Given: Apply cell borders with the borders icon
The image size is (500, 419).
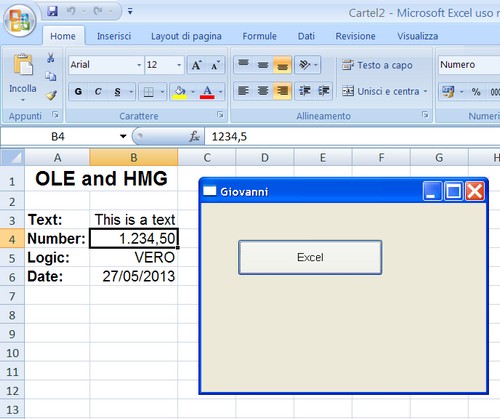Looking at the screenshot, I should [x=148, y=91].
